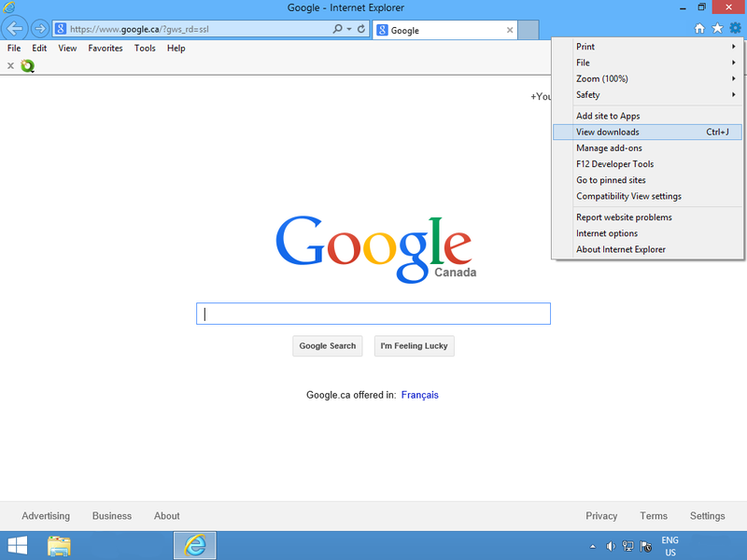
Task: Select the Google tab
Action: point(445,30)
